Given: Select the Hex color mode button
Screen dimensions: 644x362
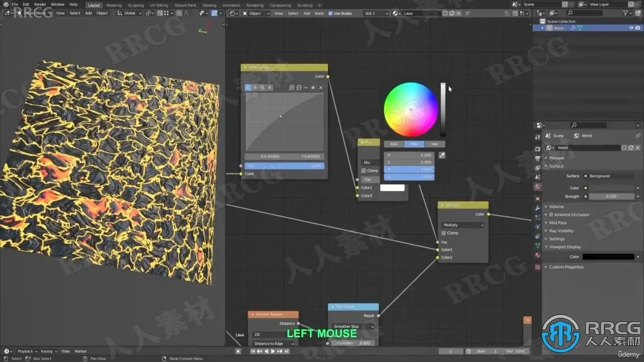Looking at the screenshot, I should [x=435, y=144].
